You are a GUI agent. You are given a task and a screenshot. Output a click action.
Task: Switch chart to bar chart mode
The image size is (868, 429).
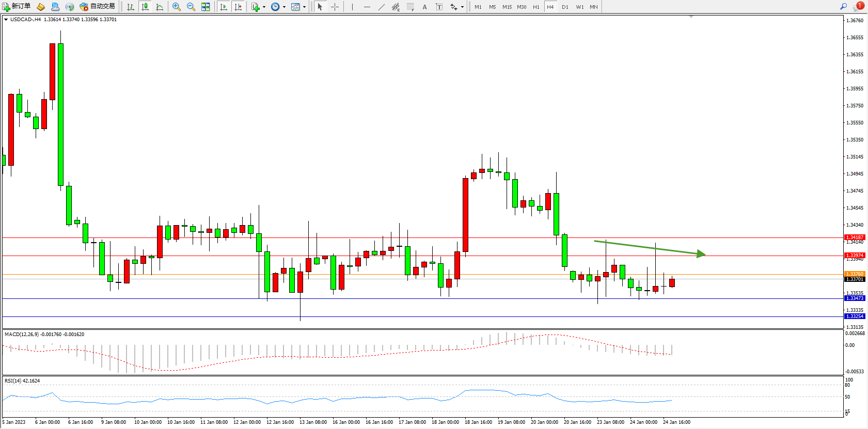[x=131, y=7]
